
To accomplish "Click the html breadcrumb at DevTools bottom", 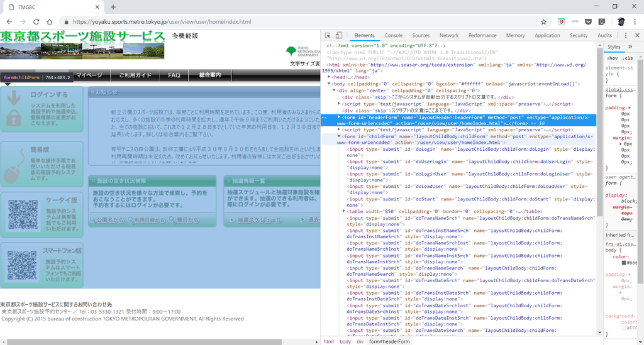I will tap(328, 342).
